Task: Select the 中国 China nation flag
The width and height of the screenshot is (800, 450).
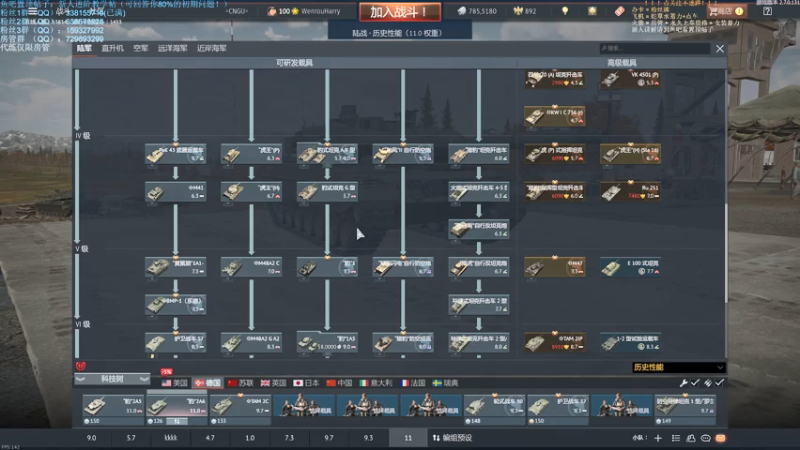Action: tap(339, 383)
